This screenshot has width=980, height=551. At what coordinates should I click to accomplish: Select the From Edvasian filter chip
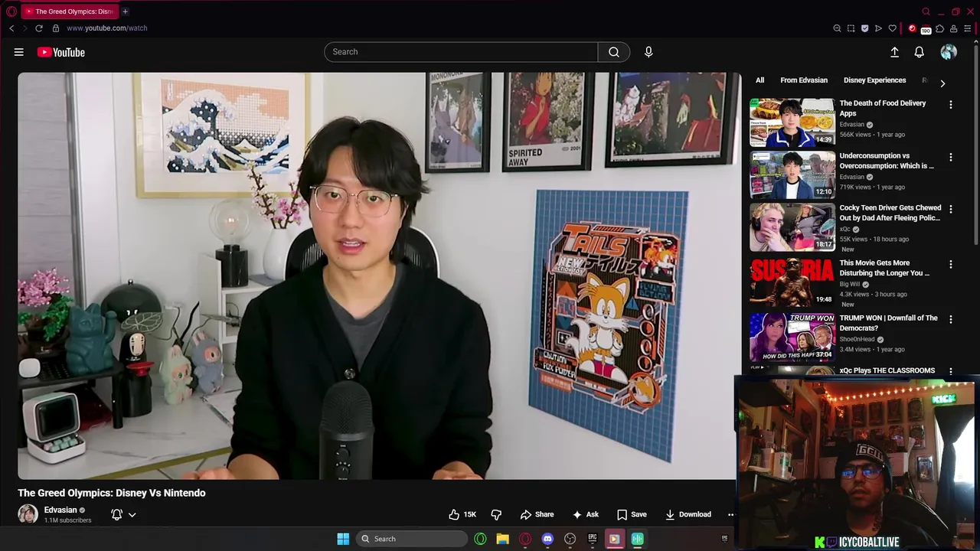click(x=804, y=80)
